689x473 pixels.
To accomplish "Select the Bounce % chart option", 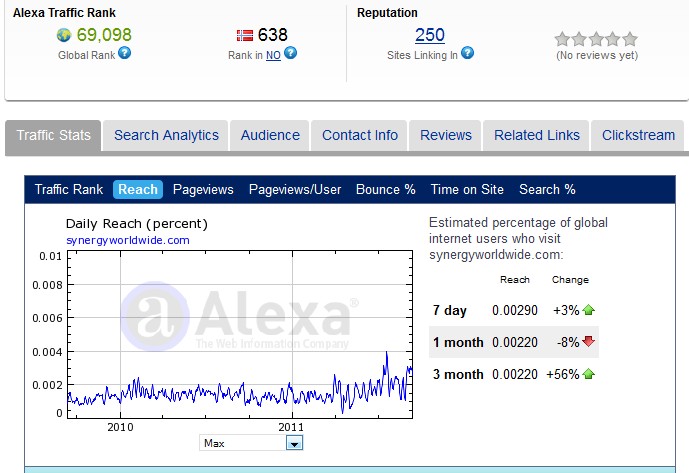I will [385, 189].
